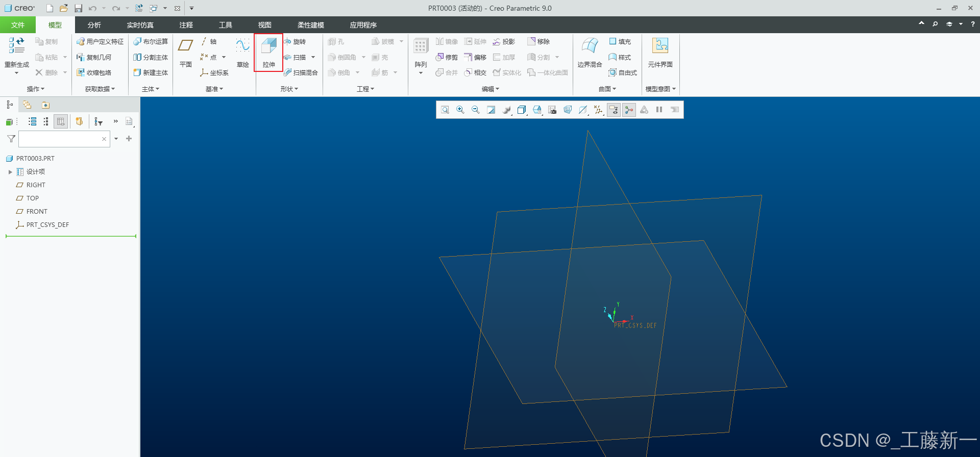Switch to the 视图 View tab
The image size is (980, 457).
tap(264, 25)
